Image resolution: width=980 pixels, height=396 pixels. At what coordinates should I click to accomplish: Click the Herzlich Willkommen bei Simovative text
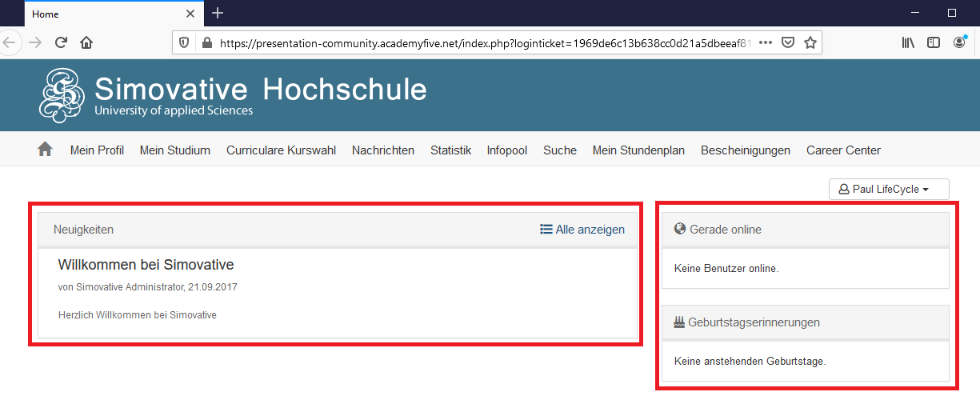tap(138, 315)
